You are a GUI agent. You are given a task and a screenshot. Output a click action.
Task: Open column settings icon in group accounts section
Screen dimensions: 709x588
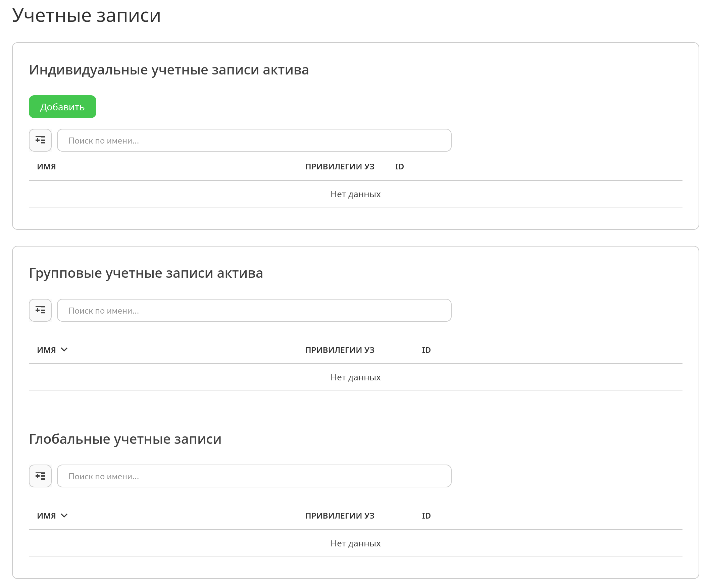point(40,310)
